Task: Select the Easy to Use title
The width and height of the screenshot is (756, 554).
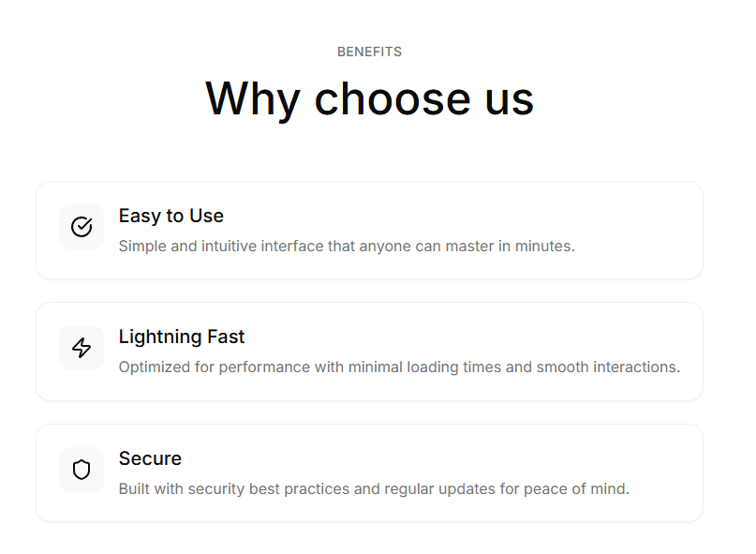Action: (170, 216)
